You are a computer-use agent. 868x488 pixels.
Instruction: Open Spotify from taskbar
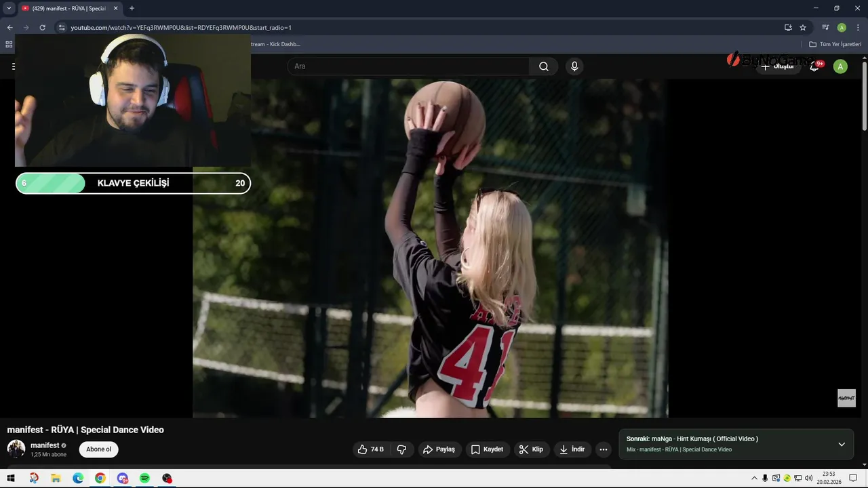(144, 479)
